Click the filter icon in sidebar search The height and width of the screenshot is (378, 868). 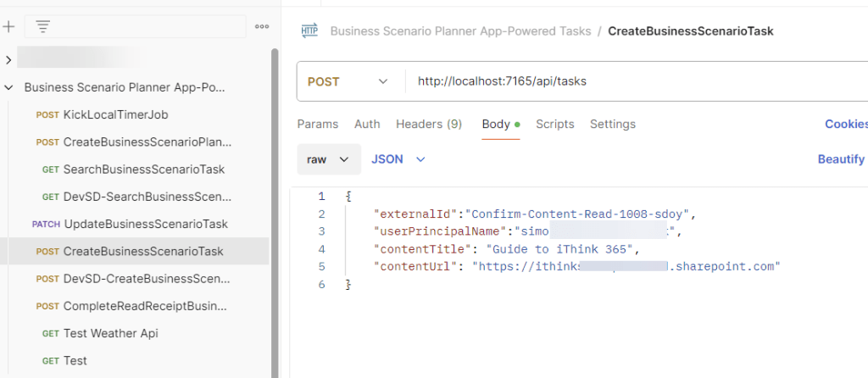(x=43, y=26)
